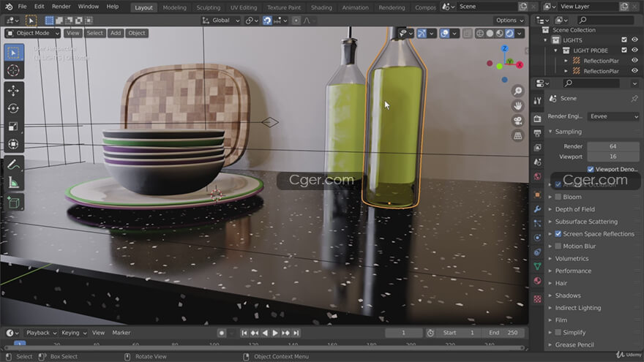Screen dimensions: 644x362
Task: Hide the LIGHTS collection with eye
Action: tap(634, 39)
